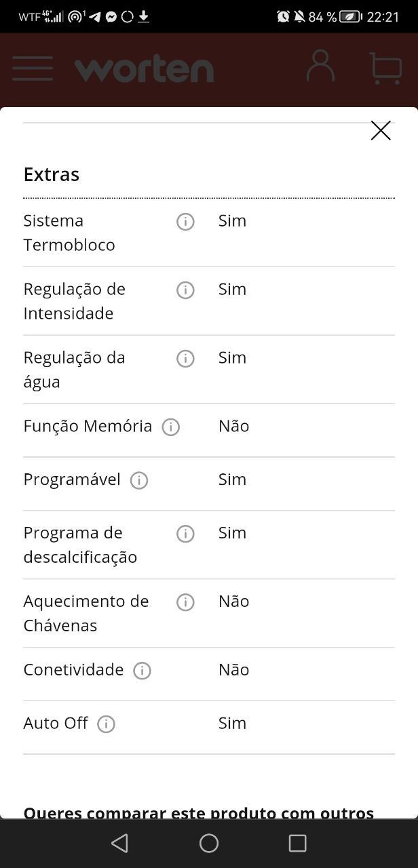The height and width of the screenshot is (868, 418).
Task: Open Aquecimento de Chávenas info icon
Action: pyautogui.click(x=185, y=602)
